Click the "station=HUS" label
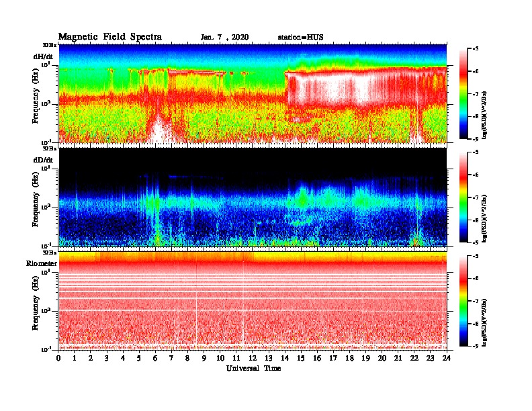 (x=301, y=38)
